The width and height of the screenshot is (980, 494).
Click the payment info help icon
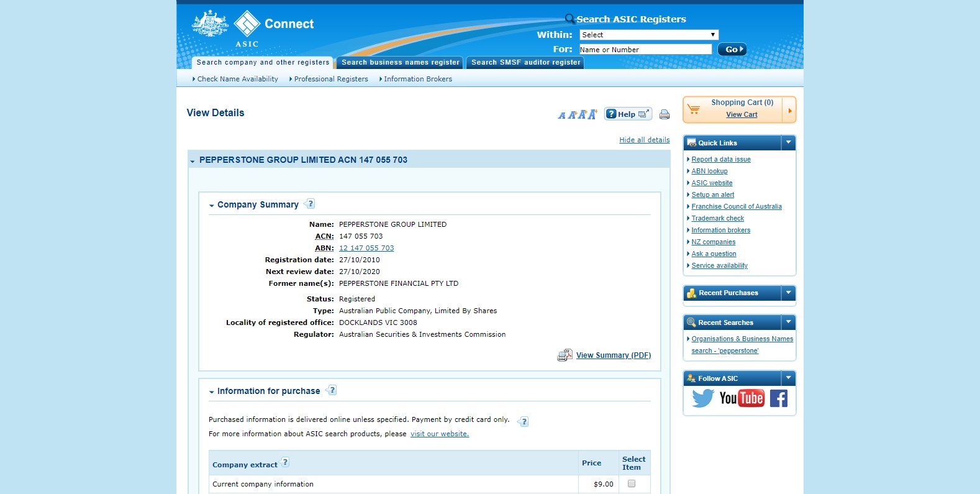tap(524, 422)
